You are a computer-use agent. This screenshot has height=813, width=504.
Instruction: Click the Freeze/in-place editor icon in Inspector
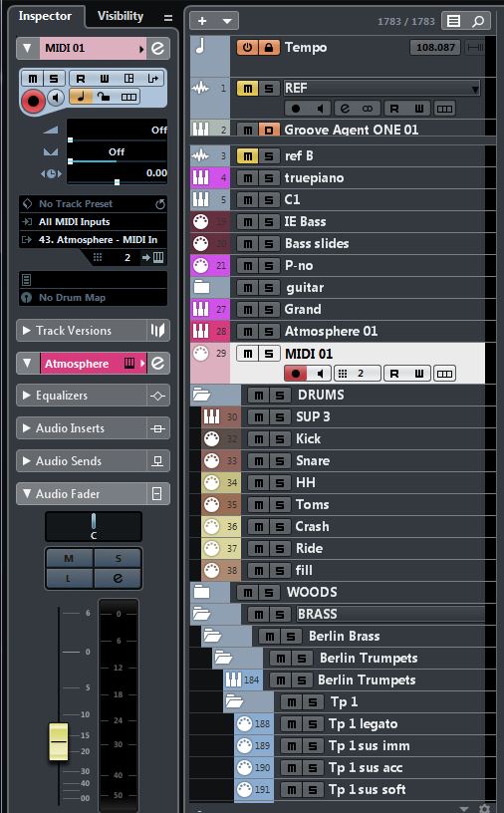tap(129, 79)
